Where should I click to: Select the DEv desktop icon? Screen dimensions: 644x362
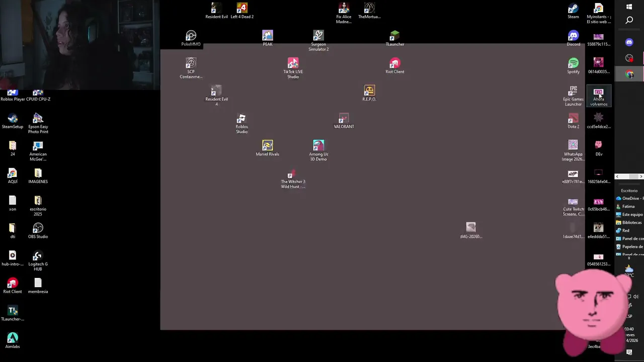tap(599, 148)
